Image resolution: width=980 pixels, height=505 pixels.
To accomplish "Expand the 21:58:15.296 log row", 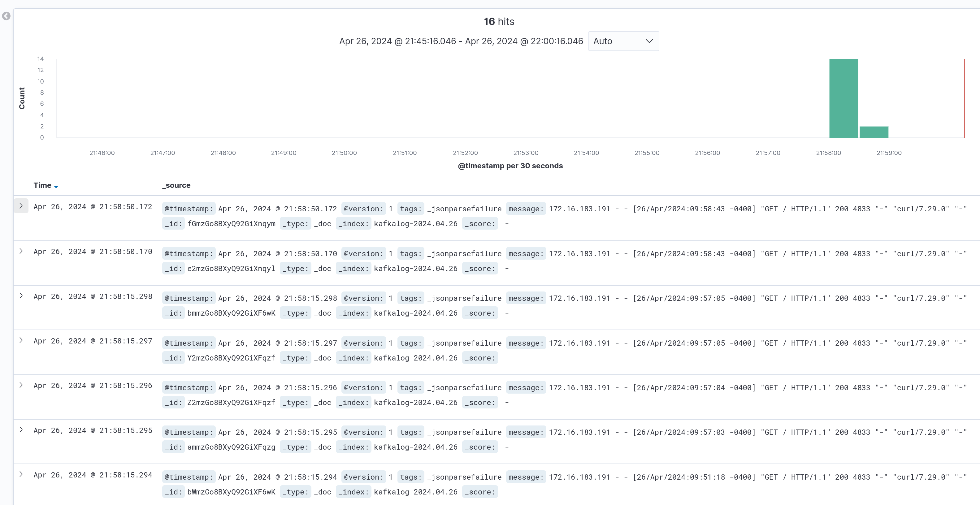I will tap(21, 385).
